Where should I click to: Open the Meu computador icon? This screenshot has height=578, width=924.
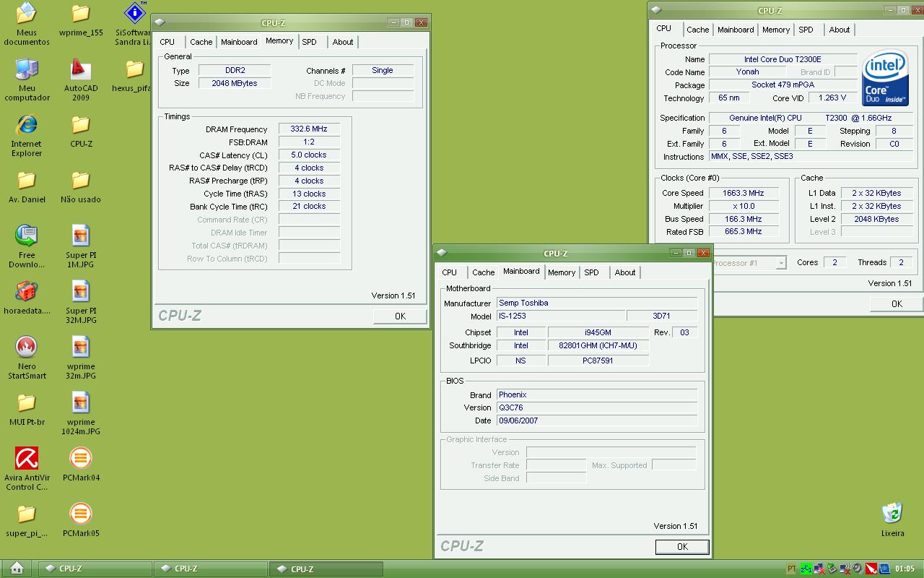tap(27, 79)
